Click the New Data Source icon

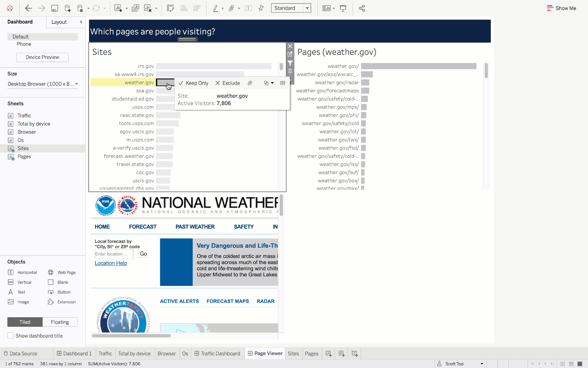pos(67,8)
